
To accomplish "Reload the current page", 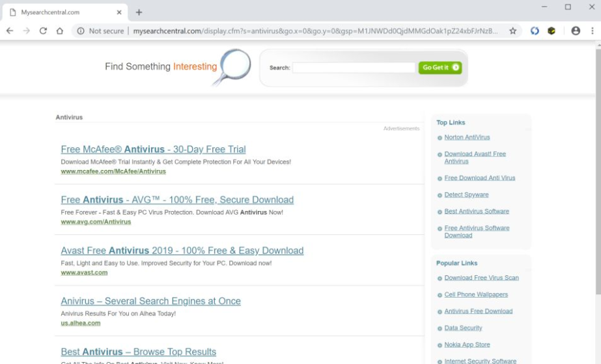I will 43,31.
